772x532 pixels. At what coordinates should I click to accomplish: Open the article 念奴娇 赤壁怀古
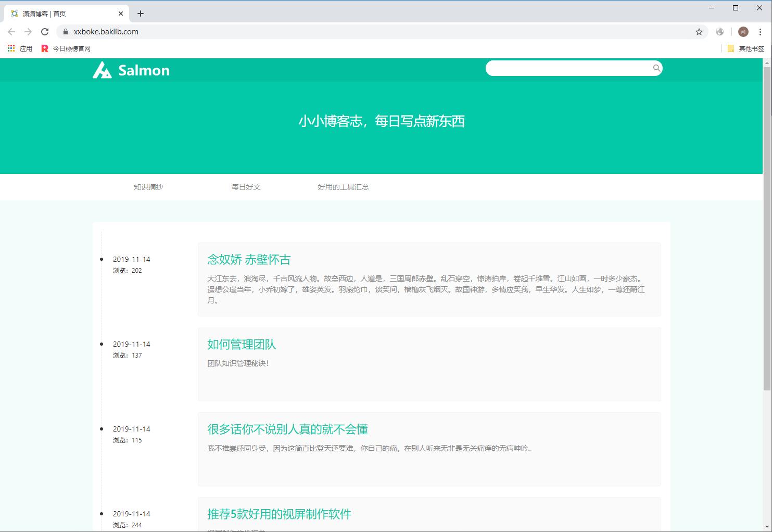click(x=249, y=259)
